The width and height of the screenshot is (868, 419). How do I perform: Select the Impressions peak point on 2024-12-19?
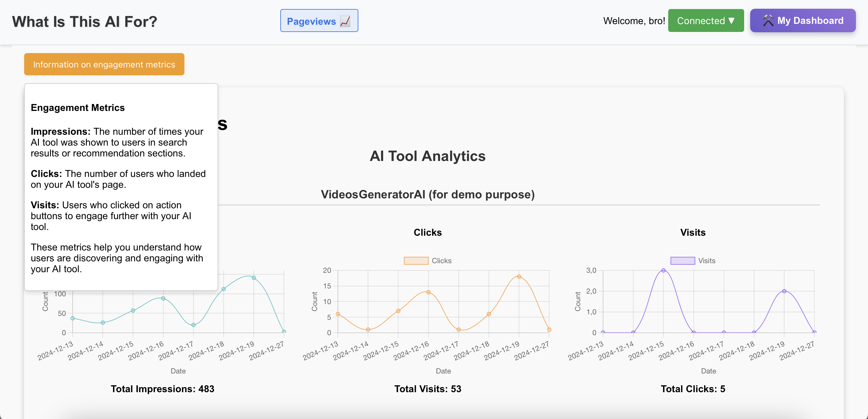click(254, 278)
